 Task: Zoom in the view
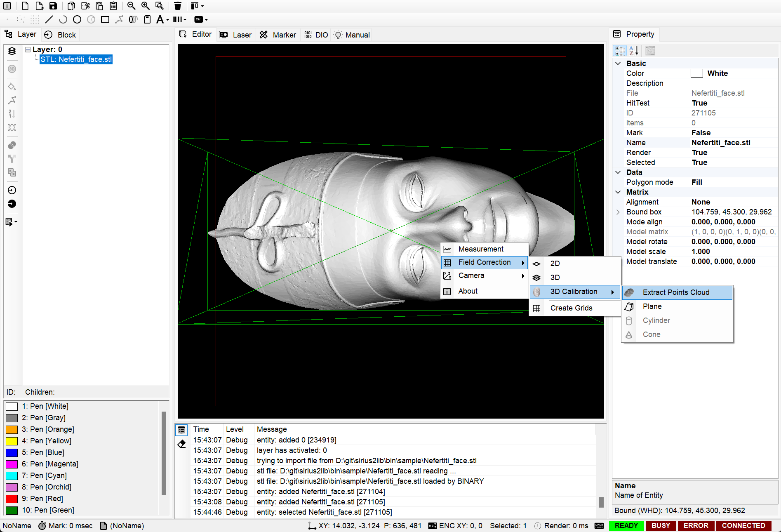coord(146,6)
